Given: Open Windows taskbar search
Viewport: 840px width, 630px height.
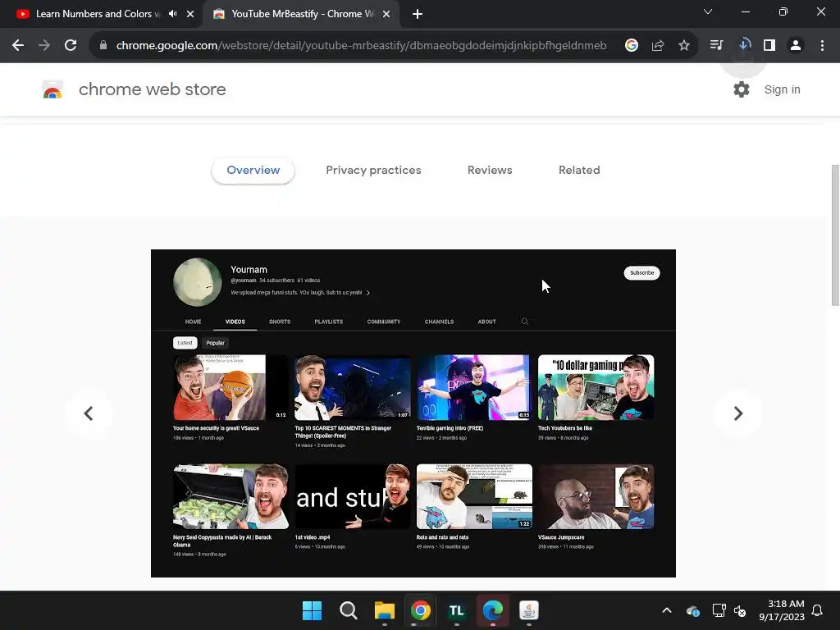Looking at the screenshot, I should [x=348, y=610].
